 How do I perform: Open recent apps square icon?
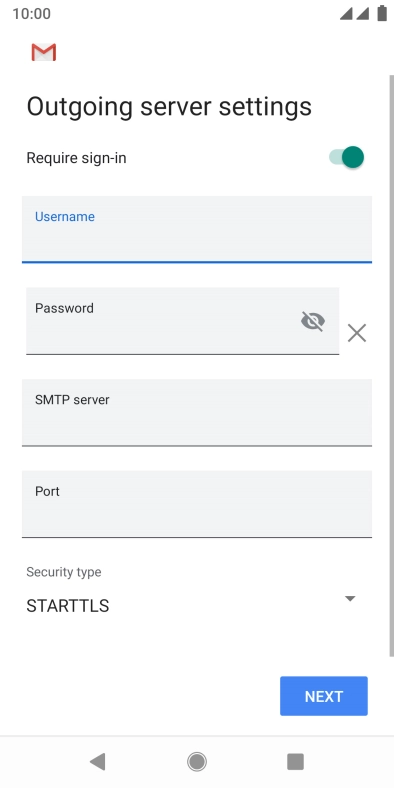pos(296,761)
